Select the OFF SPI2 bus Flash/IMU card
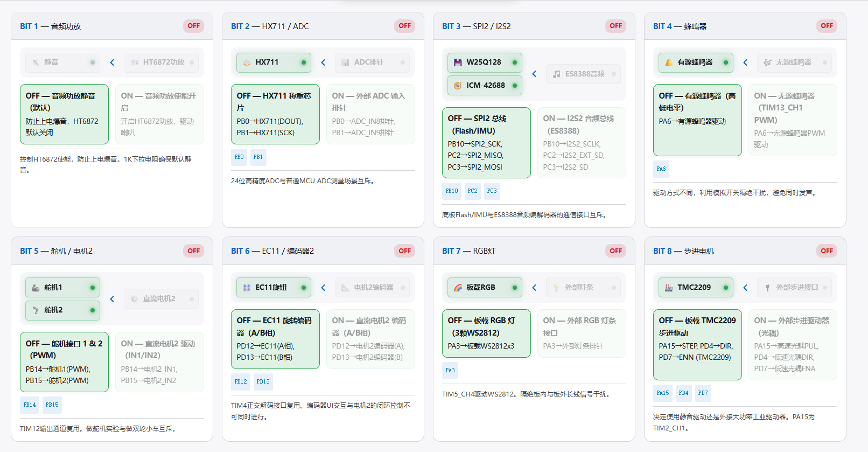 pos(486,143)
